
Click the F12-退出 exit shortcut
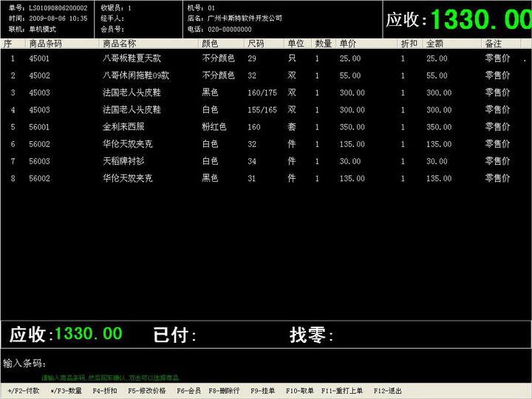[x=387, y=391]
